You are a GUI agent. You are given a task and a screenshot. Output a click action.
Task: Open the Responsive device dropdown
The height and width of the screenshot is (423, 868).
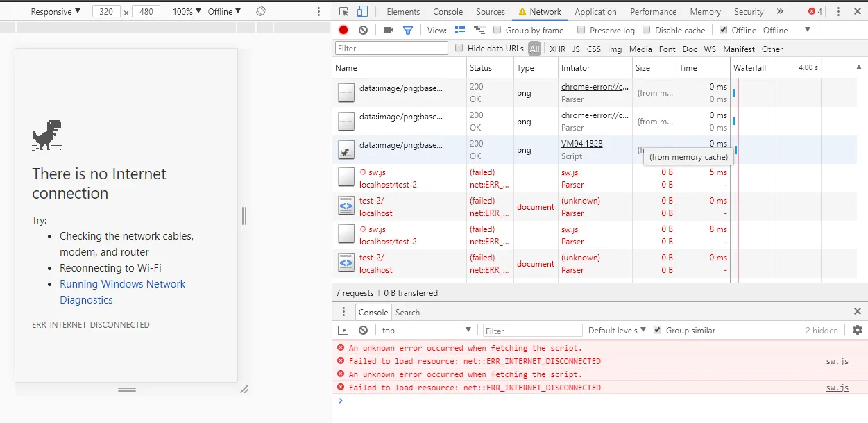(x=56, y=11)
